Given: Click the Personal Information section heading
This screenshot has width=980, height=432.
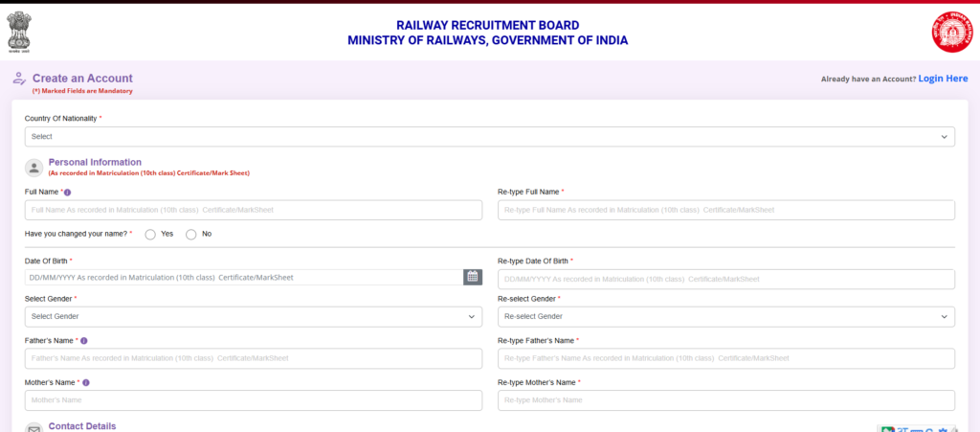Looking at the screenshot, I should (x=95, y=162).
